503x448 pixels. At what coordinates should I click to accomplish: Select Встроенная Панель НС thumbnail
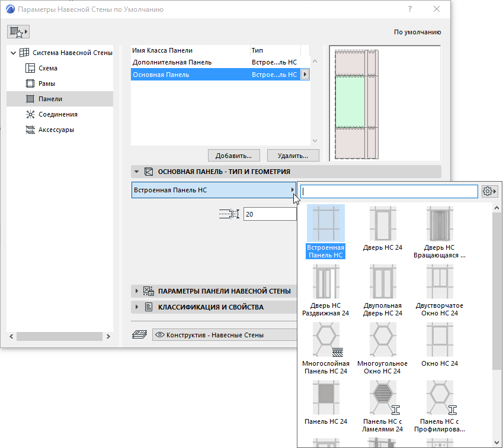pos(326,223)
